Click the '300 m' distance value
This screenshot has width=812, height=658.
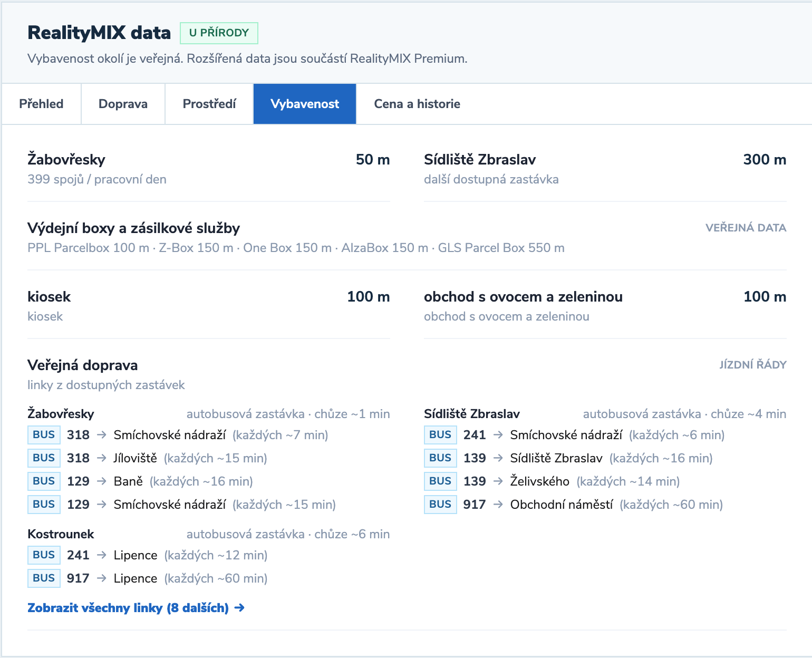[x=765, y=160]
